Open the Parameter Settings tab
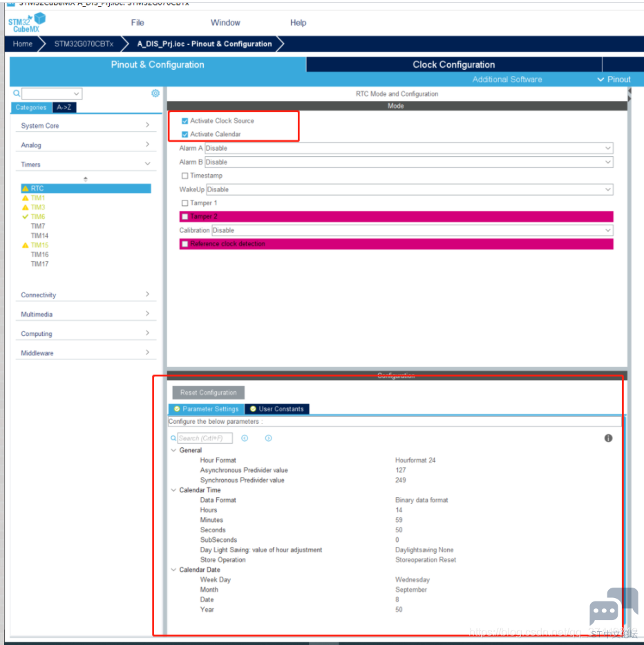Image resolution: width=644 pixels, height=645 pixels. 207,409
